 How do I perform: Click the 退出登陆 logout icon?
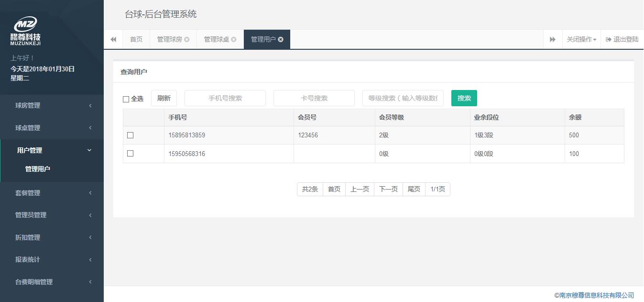coord(609,39)
